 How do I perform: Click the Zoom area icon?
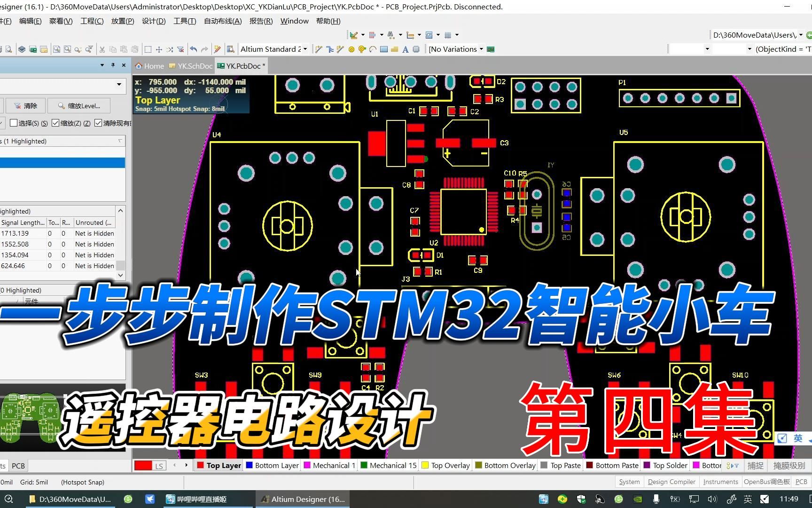click(x=67, y=49)
